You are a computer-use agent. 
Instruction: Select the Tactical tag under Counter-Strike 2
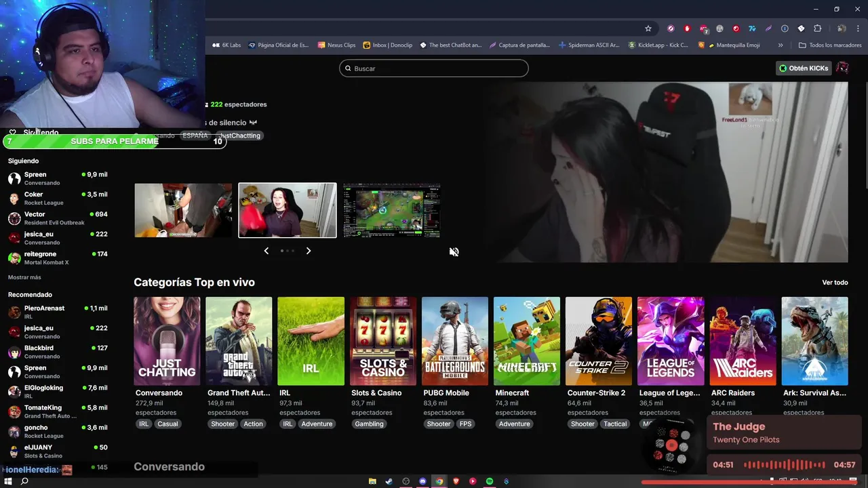coord(615,424)
